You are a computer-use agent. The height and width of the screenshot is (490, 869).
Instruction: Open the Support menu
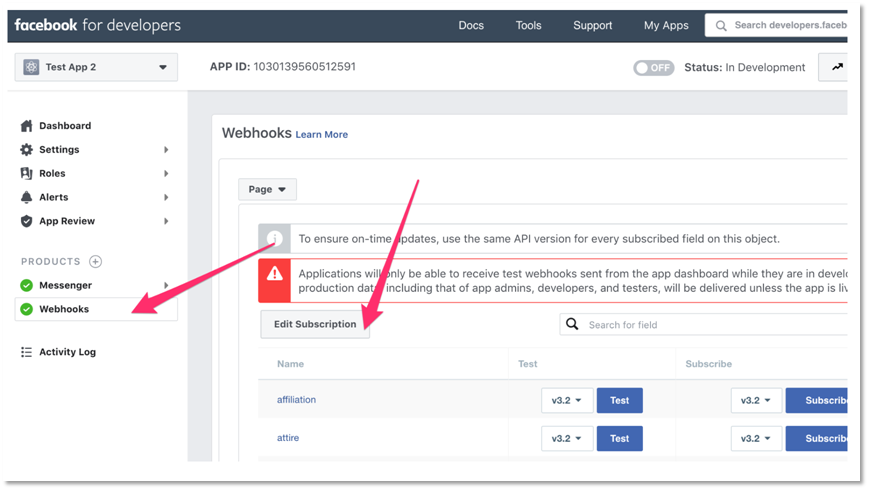(x=592, y=25)
